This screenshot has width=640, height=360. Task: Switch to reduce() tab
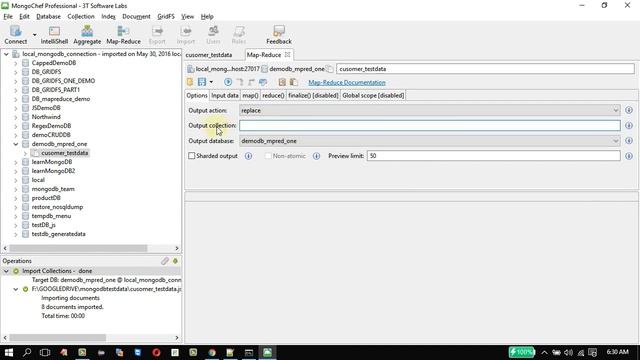pyautogui.click(x=273, y=95)
